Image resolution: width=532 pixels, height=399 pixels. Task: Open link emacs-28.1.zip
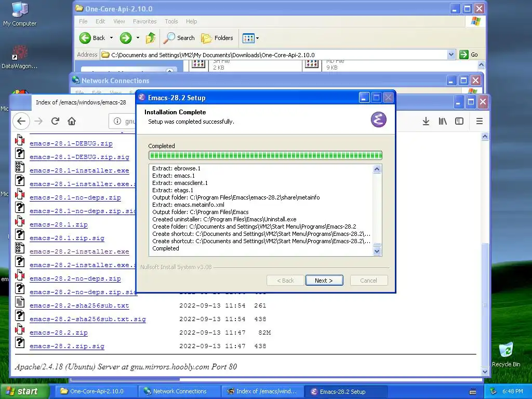[x=58, y=224]
